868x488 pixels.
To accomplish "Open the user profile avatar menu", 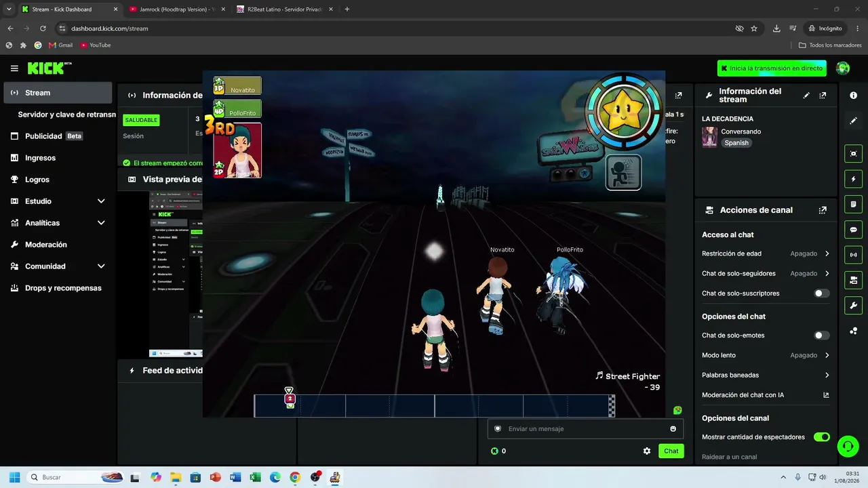I will (843, 68).
